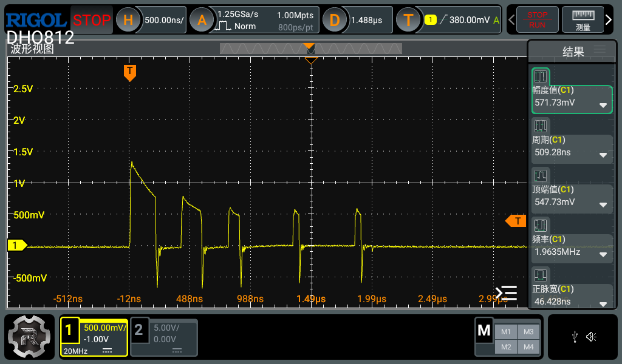Open the Horizontal (H) settings icon
The image size is (622, 364).
[128, 20]
